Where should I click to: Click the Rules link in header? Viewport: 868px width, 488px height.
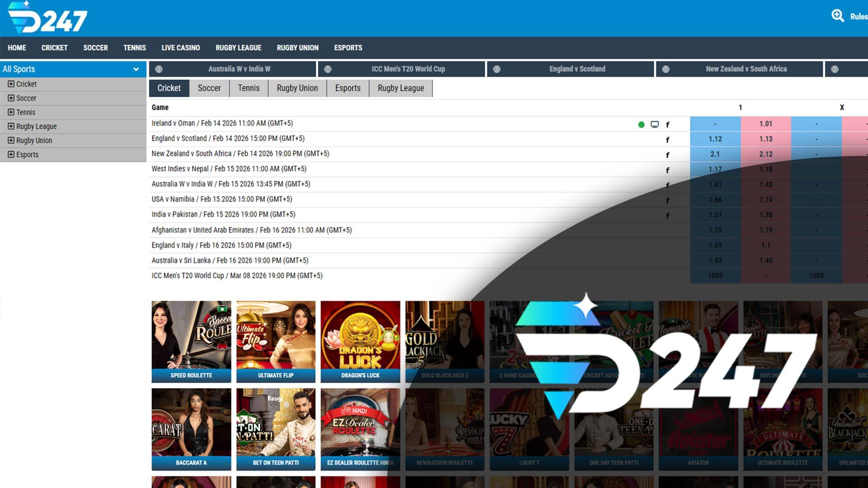click(x=858, y=17)
